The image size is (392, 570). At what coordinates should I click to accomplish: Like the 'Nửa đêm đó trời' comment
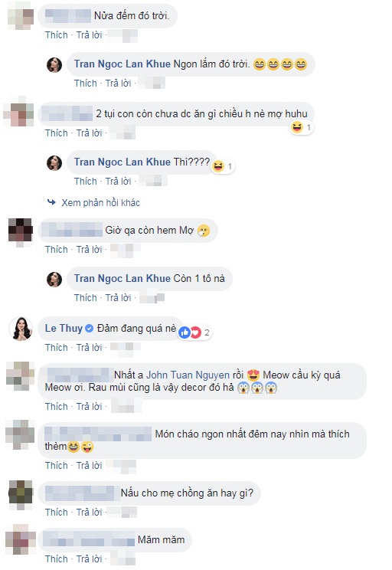[x=57, y=35]
